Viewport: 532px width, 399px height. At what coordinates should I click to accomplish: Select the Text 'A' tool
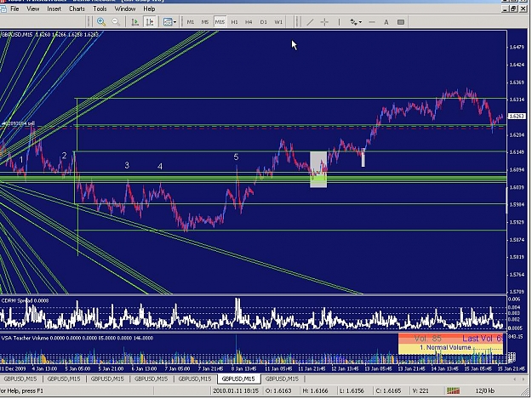click(386, 22)
